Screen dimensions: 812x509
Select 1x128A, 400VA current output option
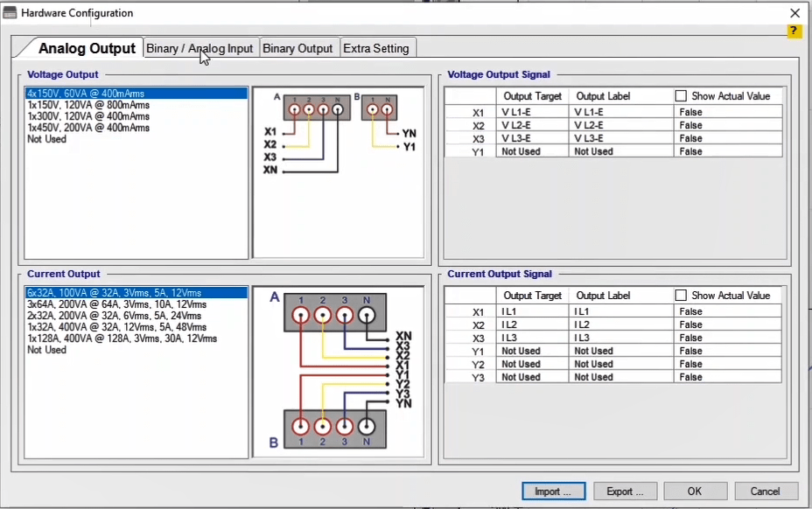[x=122, y=338]
